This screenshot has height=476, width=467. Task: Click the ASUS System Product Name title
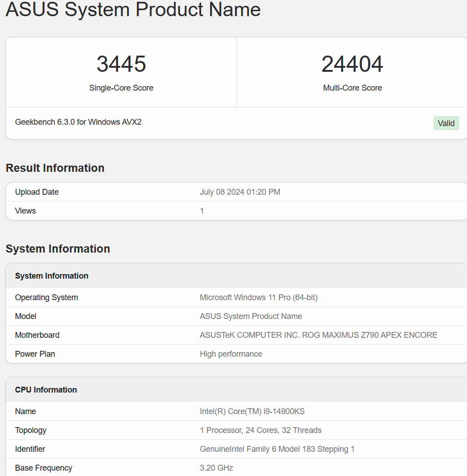(x=132, y=10)
